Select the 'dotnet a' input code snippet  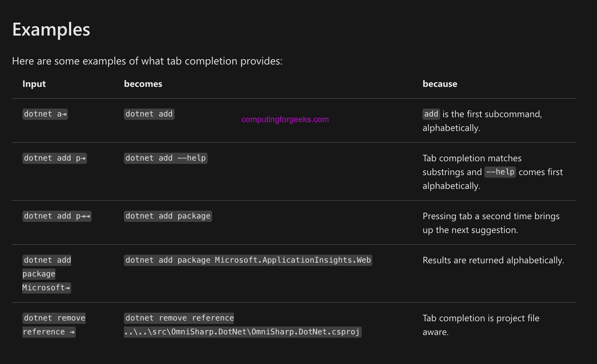[x=45, y=114]
